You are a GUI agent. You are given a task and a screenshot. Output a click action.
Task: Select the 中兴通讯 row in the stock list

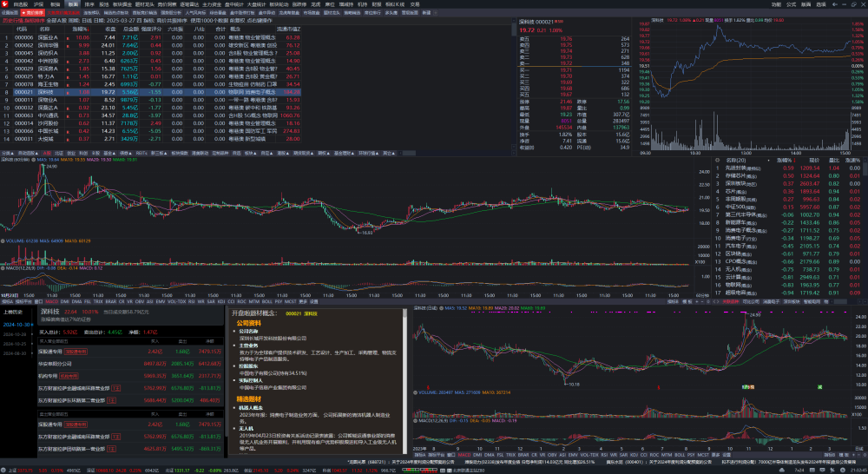pos(150,115)
